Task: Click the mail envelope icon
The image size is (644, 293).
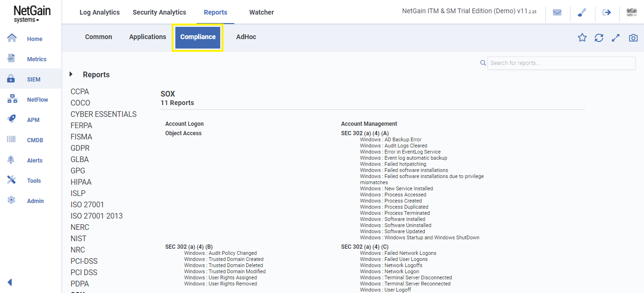Action: (557, 13)
